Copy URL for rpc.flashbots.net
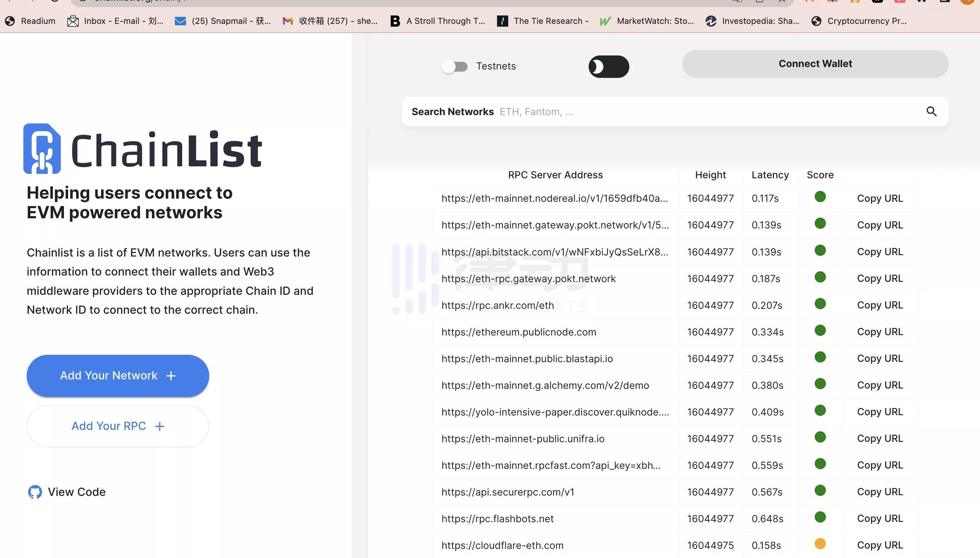The height and width of the screenshot is (558, 980). [x=880, y=518]
